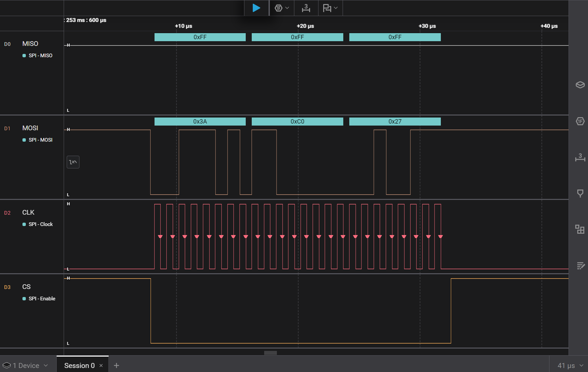Image resolution: width=588 pixels, height=372 pixels.
Task: Click the 253 ms : 600 µs timestamp
Action: point(86,20)
